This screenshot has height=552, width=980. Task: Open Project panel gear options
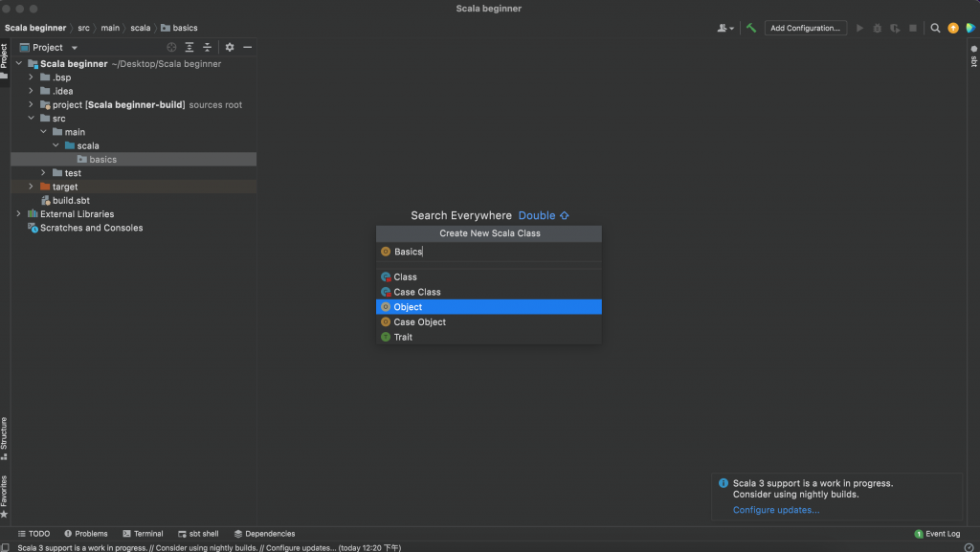230,47
